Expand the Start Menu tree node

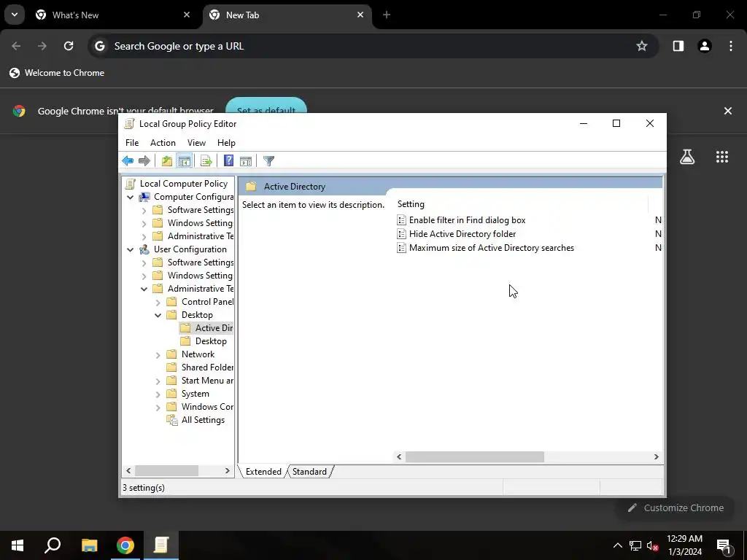[158, 381]
